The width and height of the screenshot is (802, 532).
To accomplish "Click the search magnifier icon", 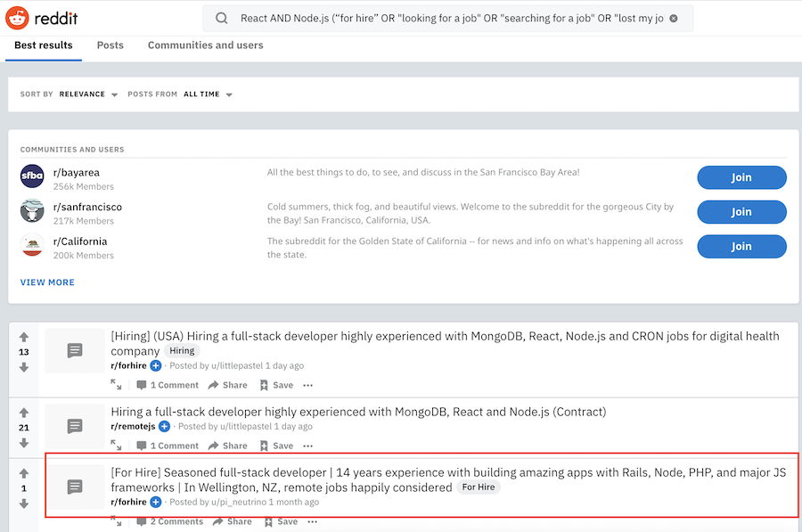I will (x=222, y=19).
